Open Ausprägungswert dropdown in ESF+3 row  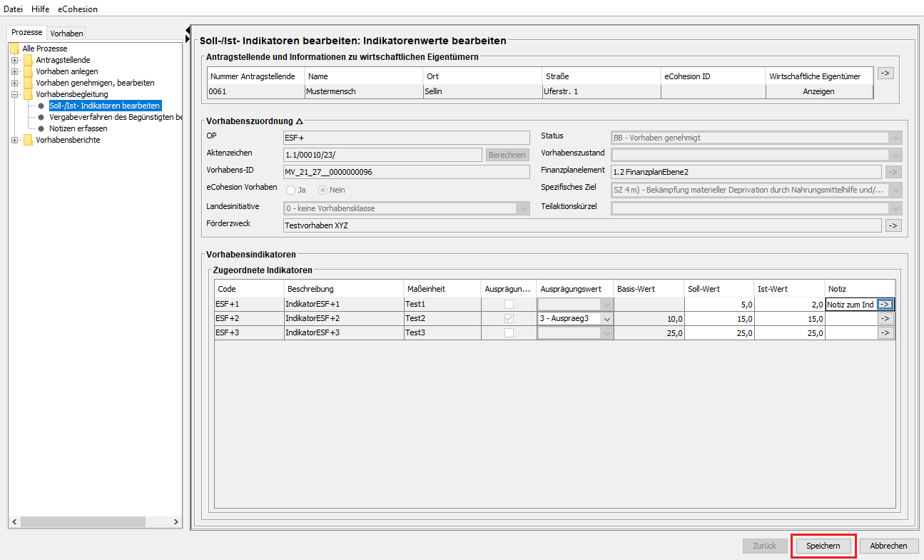606,333
